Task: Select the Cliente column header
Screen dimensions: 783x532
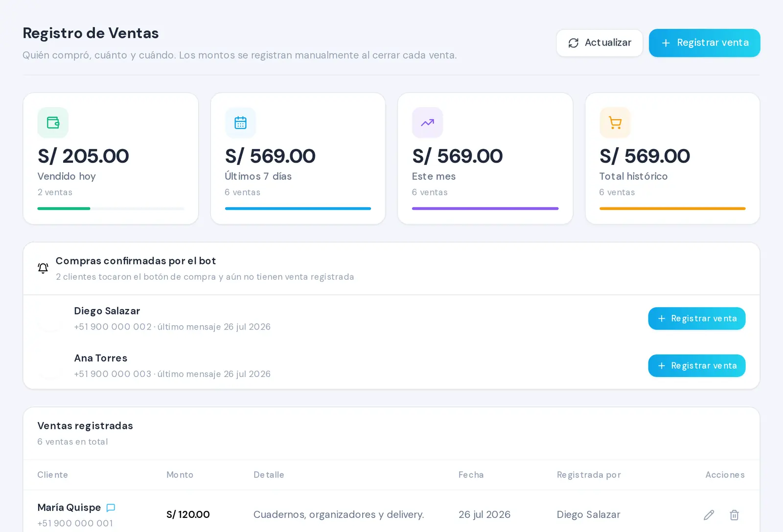Action: tap(53, 475)
